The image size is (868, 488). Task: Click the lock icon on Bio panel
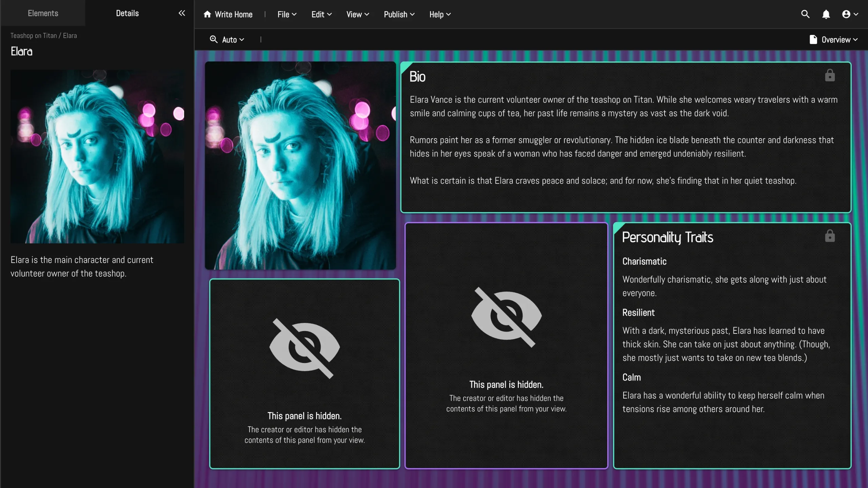[x=830, y=76]
